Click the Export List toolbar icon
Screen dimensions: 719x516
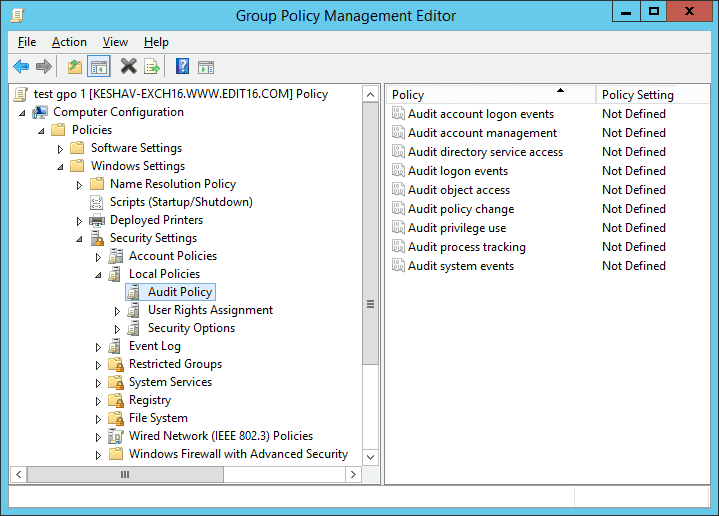[x=152, y=67]
